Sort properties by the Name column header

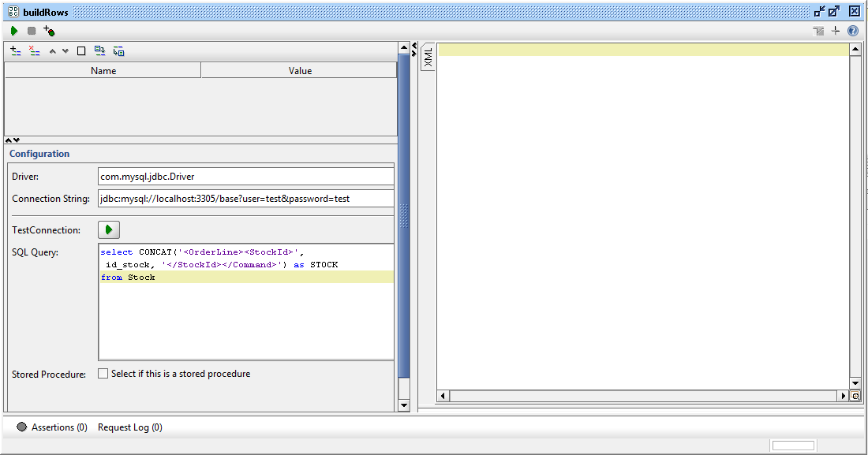tap(103, 71)
